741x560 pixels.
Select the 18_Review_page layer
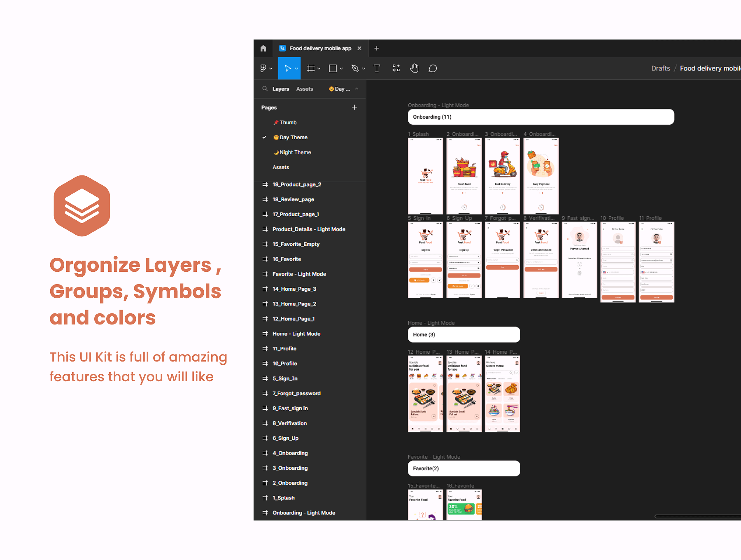293,199
